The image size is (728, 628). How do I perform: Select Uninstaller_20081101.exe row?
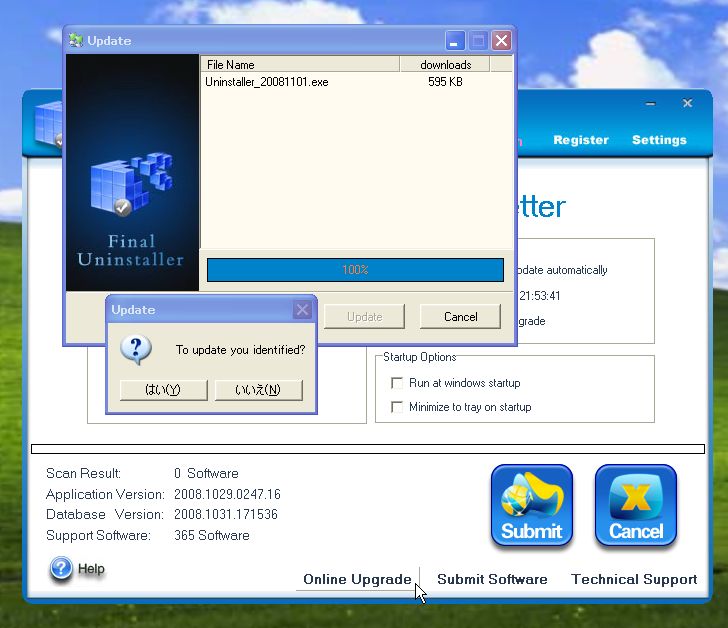(357, 82)
